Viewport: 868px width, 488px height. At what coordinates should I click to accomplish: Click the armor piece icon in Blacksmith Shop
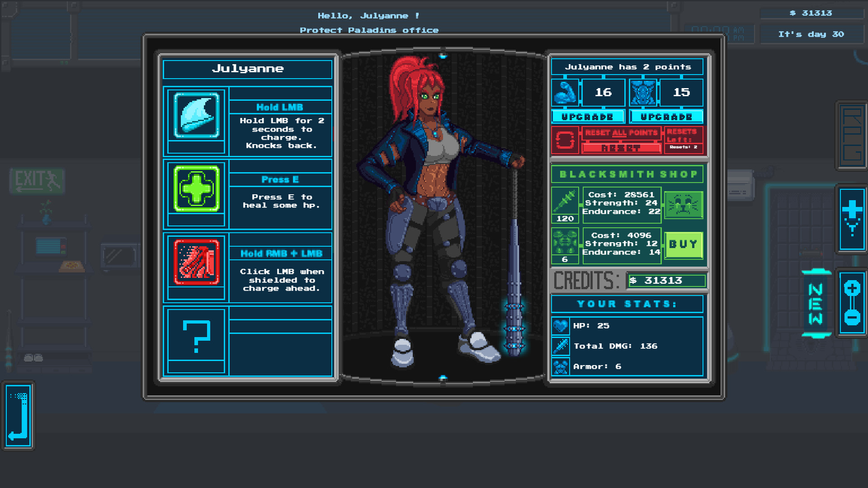coord(565,243)
